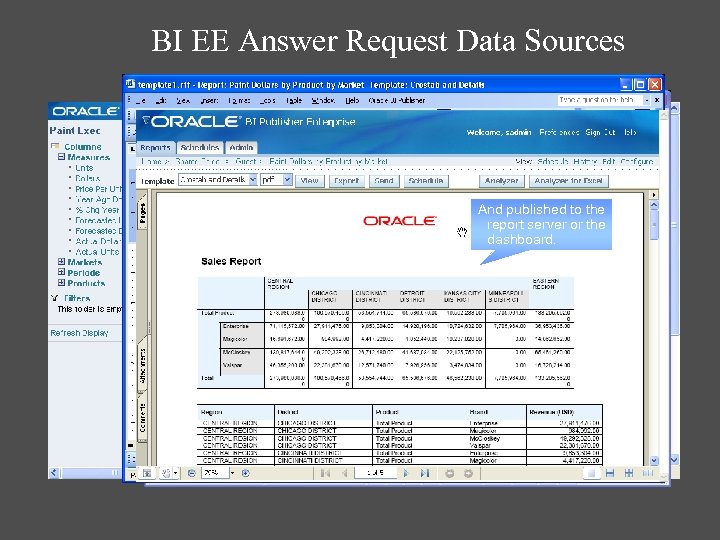
Task: Click the Revenue (USD) column header
Action: click(551, 412)
